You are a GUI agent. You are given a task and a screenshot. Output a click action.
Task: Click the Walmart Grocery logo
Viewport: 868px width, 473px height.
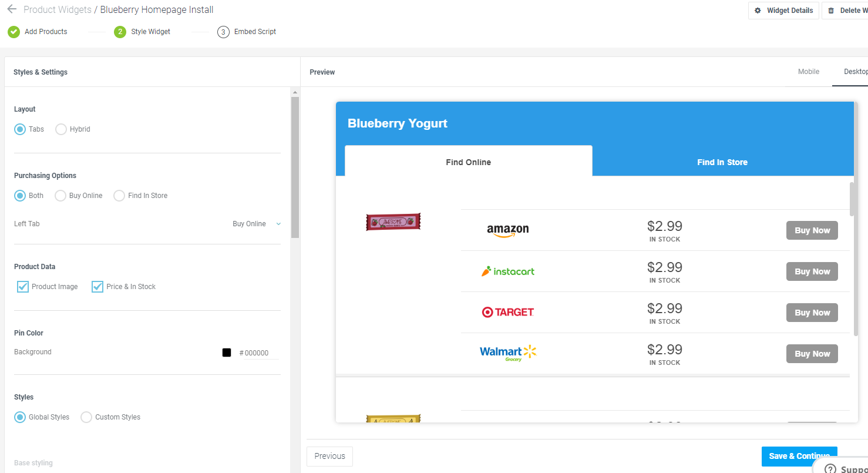(508, 353)
